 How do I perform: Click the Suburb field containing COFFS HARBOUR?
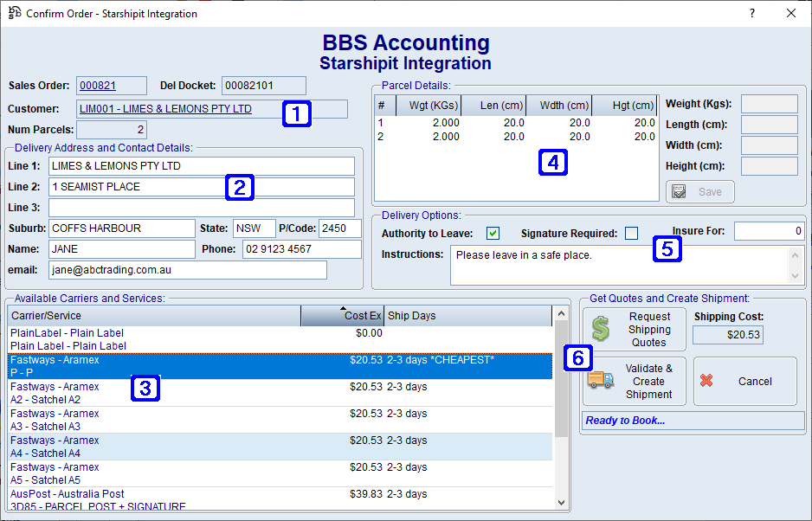pos(121,228)
